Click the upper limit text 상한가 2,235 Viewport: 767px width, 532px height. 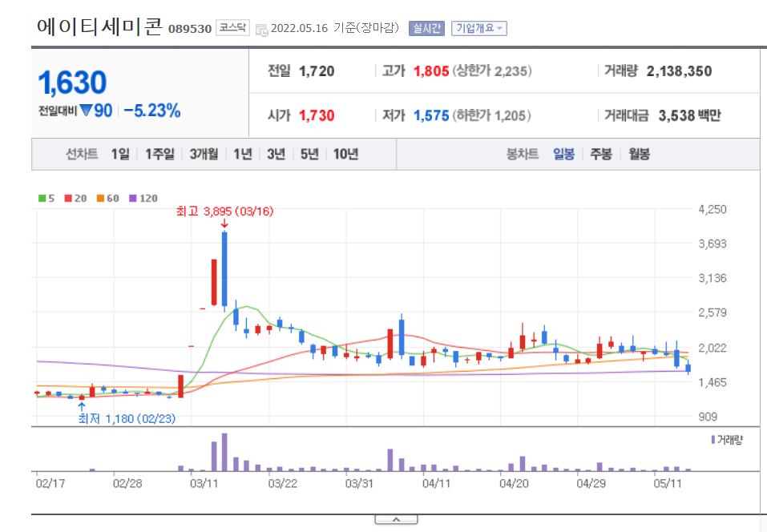click(491, 71)
